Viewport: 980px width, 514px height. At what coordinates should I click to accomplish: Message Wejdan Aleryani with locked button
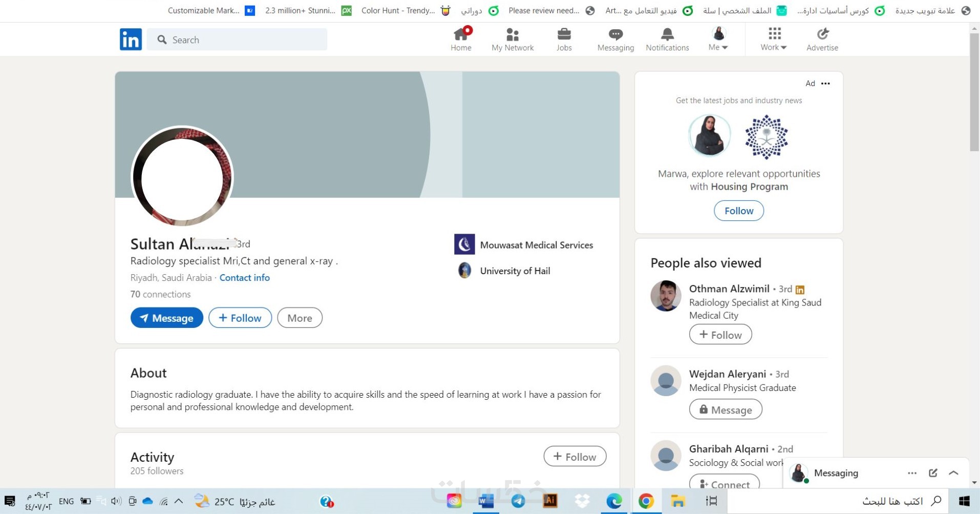point(726,410)
